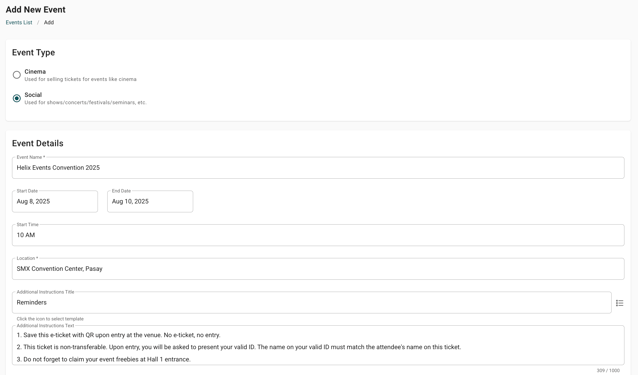638x375 pixels.
Task: Go back to the Events List breadcrumb
Action: tap(19, 22)
